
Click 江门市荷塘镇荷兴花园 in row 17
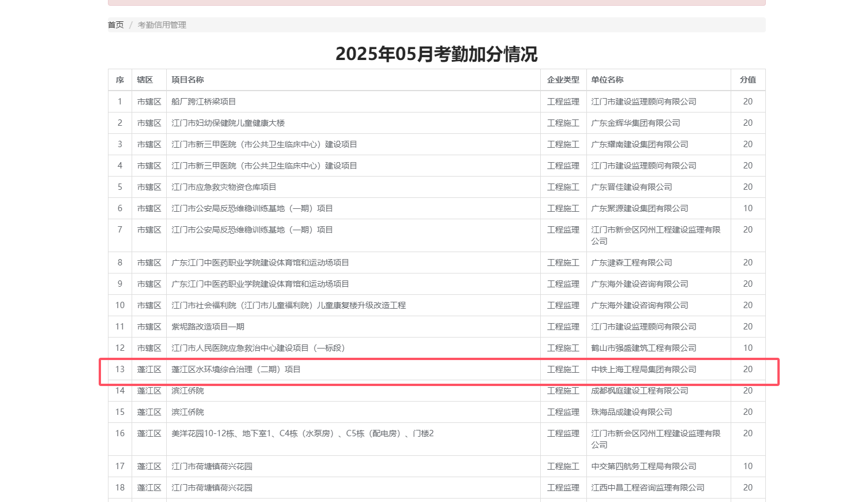coord(212,466)
